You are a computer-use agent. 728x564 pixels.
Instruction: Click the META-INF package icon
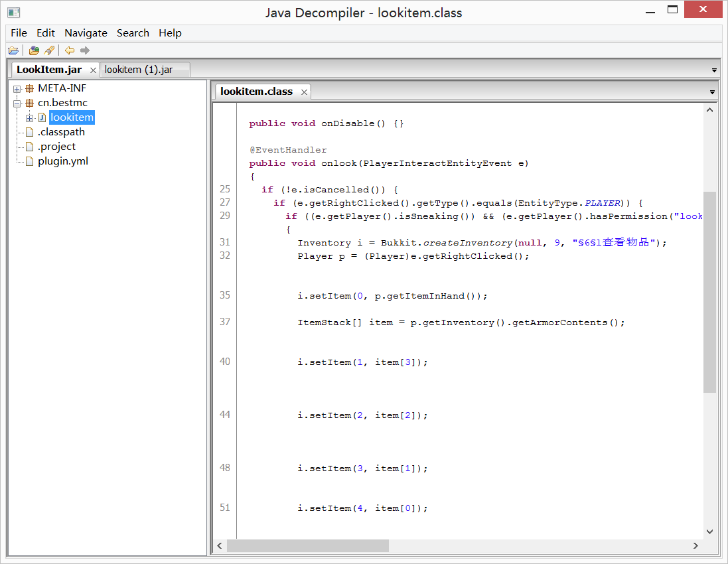click(29, 88)
